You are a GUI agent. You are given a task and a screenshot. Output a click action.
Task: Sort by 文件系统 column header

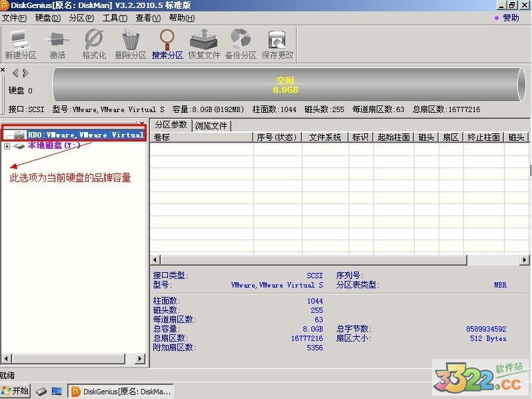click(325, 137)
